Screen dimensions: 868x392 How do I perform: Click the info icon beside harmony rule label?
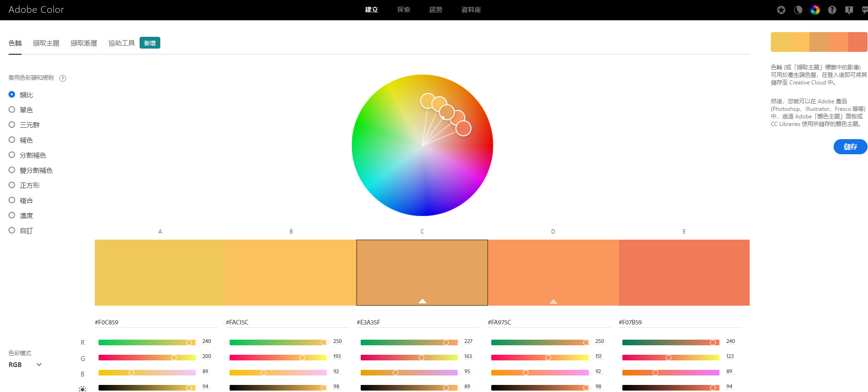pos(63,78)
